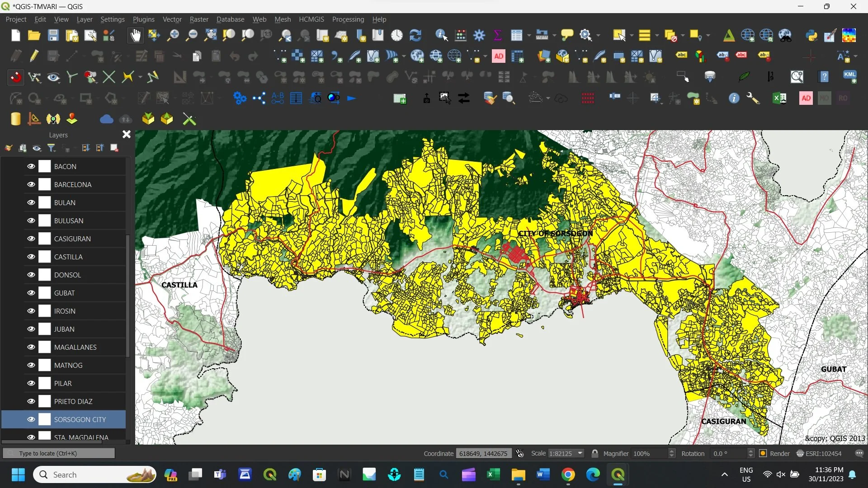The width and height of the screenshot is (868, 488).
Task: Toggle visibility of SORSOGON CITY layer
Action: 31,419
